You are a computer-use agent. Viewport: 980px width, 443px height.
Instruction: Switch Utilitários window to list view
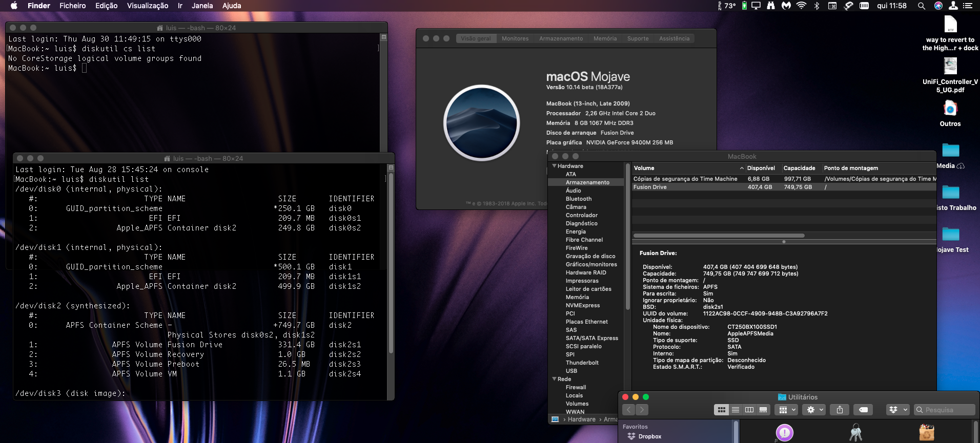tap(736, 410)
